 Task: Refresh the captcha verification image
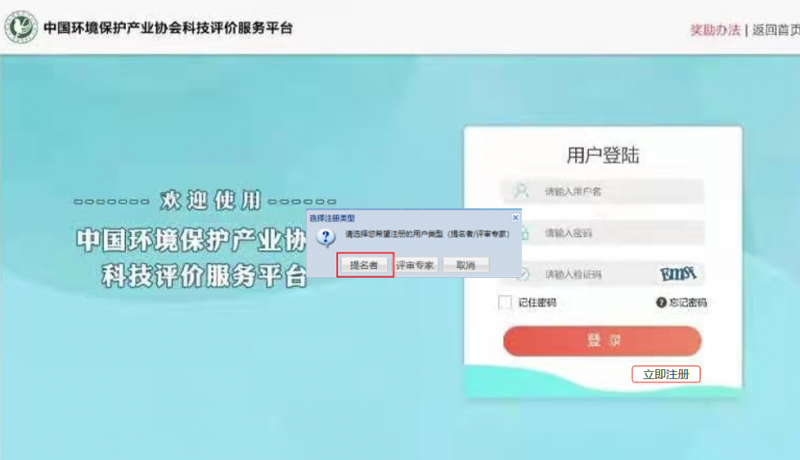tap(676, 273)
